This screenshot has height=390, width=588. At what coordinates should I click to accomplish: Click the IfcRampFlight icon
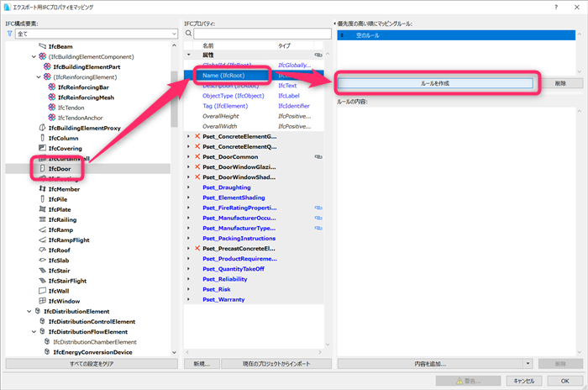point(42,240)
